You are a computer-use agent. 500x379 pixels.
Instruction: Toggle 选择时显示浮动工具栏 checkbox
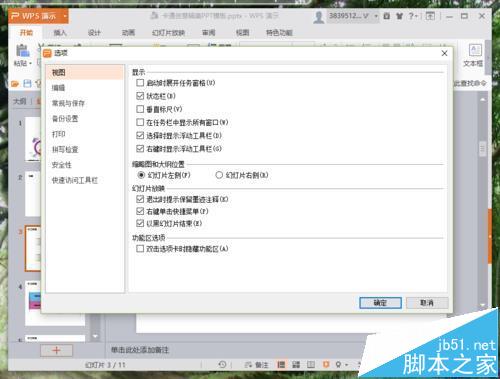(x=140, y=135)
